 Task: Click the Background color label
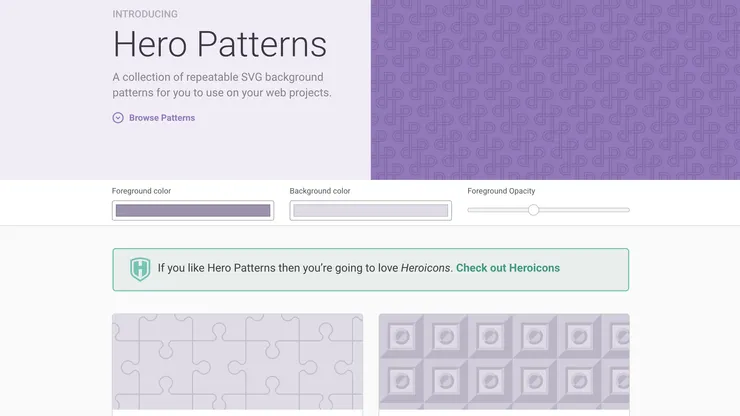[x=320, y=191]
